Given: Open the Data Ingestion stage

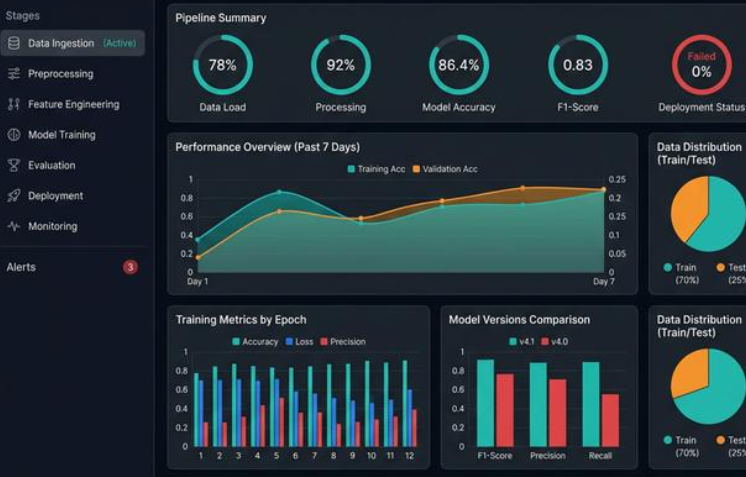Looking at the screenshot, I should click(x=72, y=43).
